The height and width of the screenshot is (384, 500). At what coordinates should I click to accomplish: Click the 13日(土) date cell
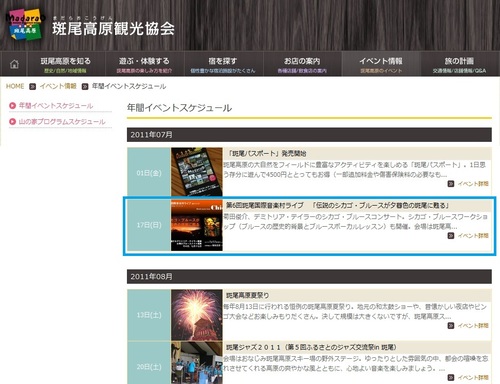(149, 315)
